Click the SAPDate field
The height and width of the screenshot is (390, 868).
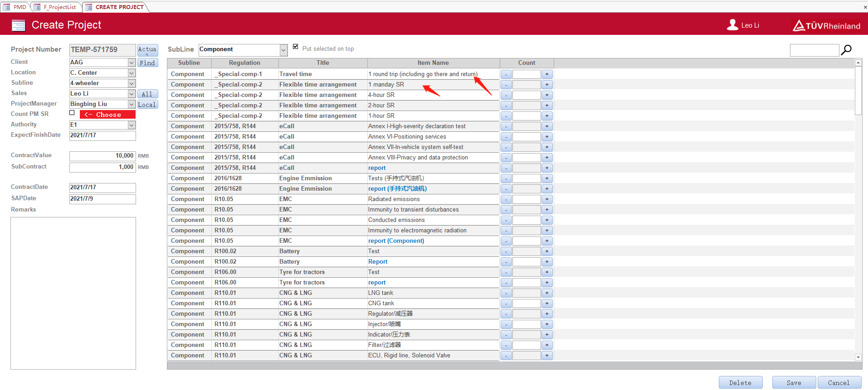102,199
